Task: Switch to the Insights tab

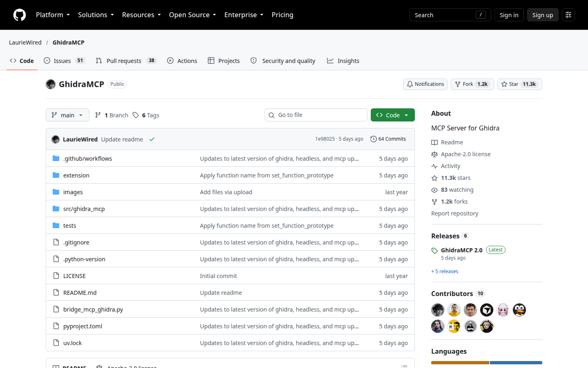Action: click(x=343, y=61)
